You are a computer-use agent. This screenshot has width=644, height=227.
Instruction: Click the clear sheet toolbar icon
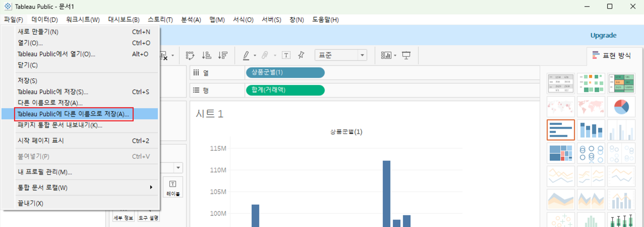pos(164,56)
